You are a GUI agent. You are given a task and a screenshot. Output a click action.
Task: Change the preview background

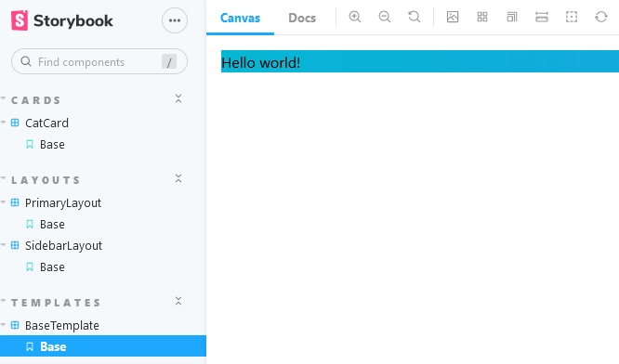coord(453,17)
